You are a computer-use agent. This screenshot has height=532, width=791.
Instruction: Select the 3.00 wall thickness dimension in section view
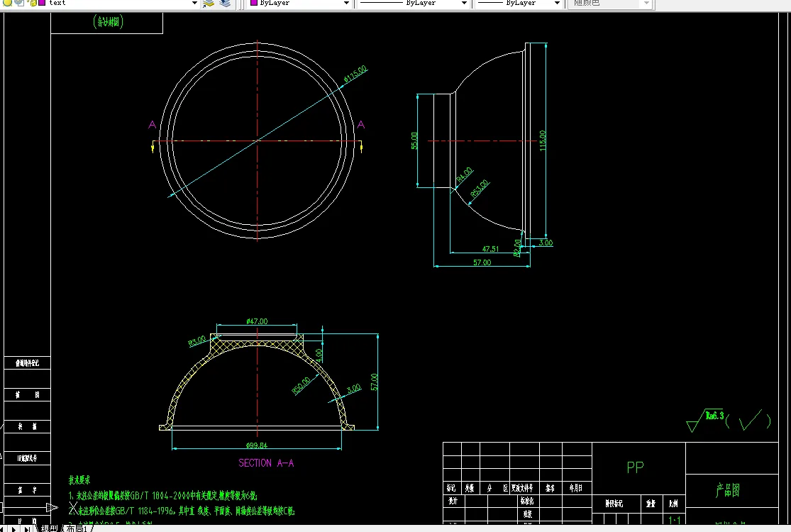click(354, 388)
